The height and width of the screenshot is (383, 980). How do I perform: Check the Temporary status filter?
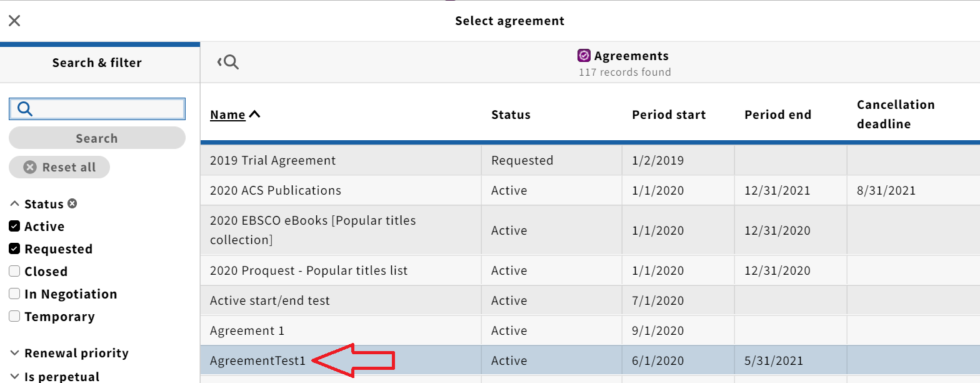click(x=14, y=317)
